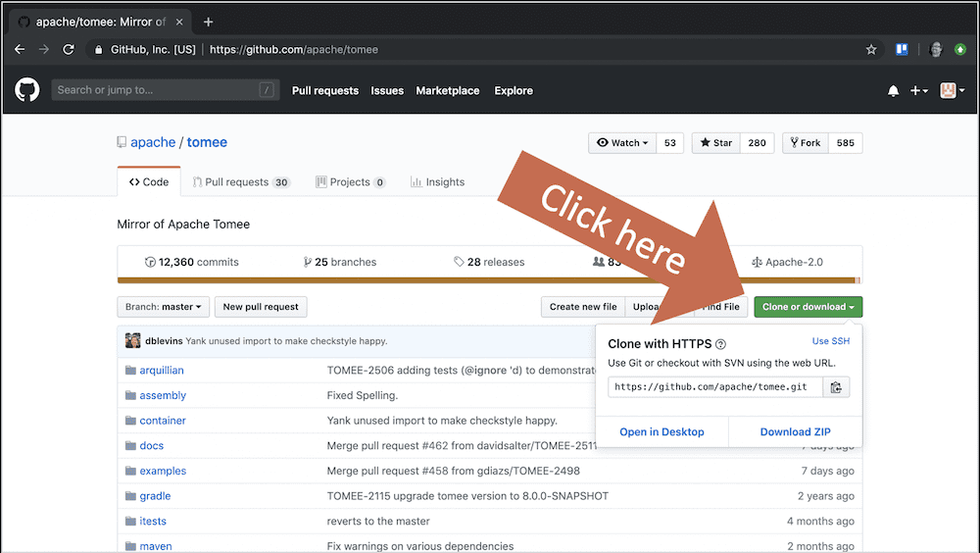The width and height of the screenshot is (980, 553).
Task: View 25 branches
Action: (339, 262)
